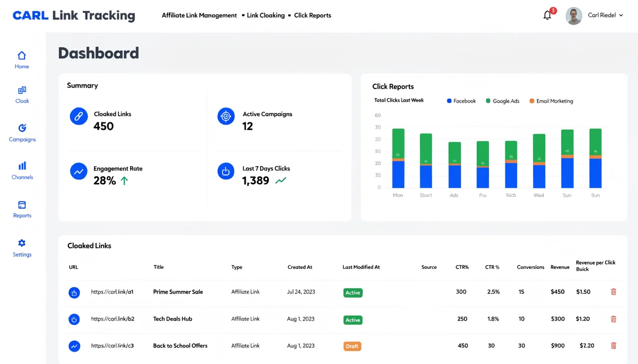638x364 pixels.
Task: Open the notifications bell icon
Action: coord(547,15)
